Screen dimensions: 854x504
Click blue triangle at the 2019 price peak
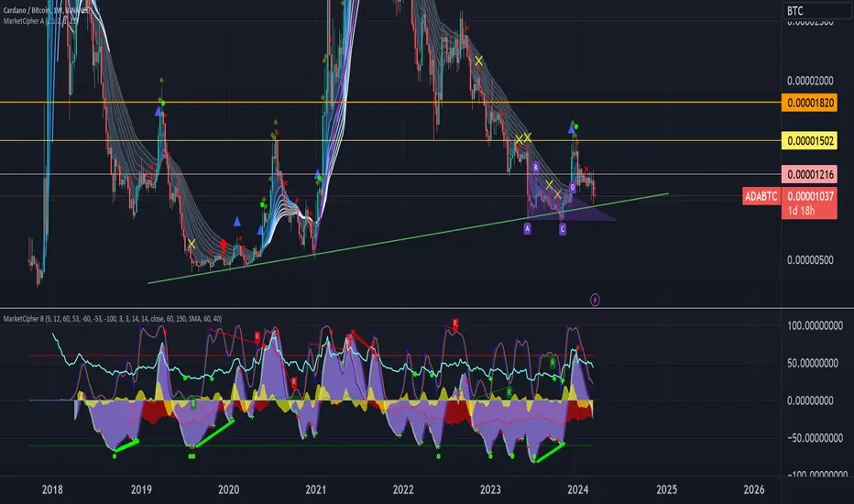[158, 111]
